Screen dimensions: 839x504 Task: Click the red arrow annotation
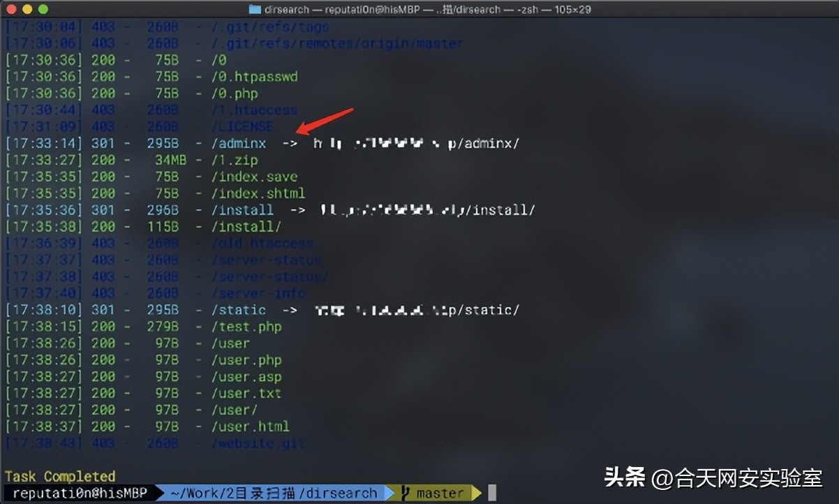coord(325,121)
